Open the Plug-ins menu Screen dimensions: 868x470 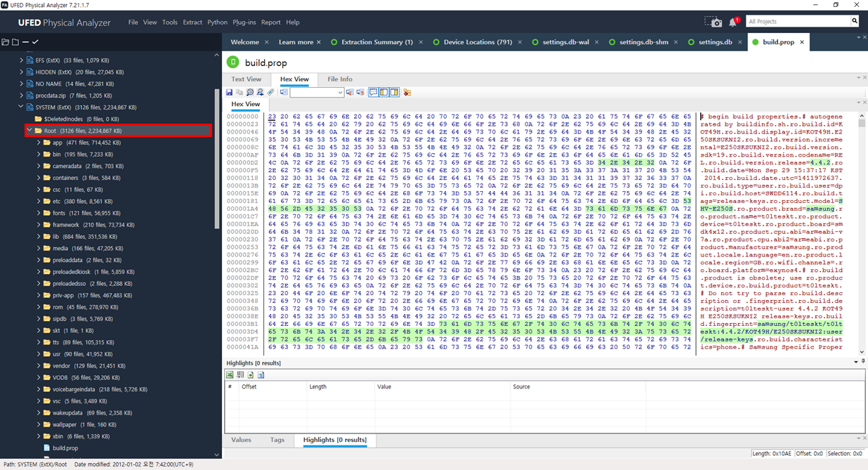[x=244, y=22]
